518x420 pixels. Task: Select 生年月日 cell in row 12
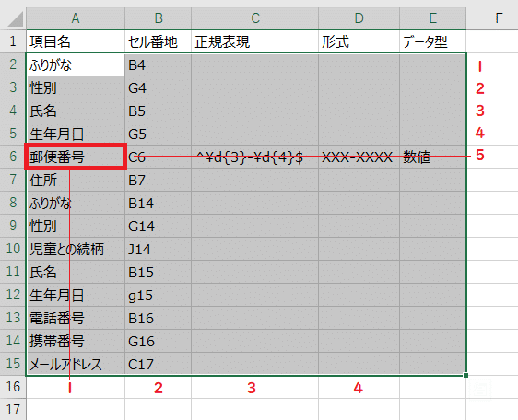point(76,295)
